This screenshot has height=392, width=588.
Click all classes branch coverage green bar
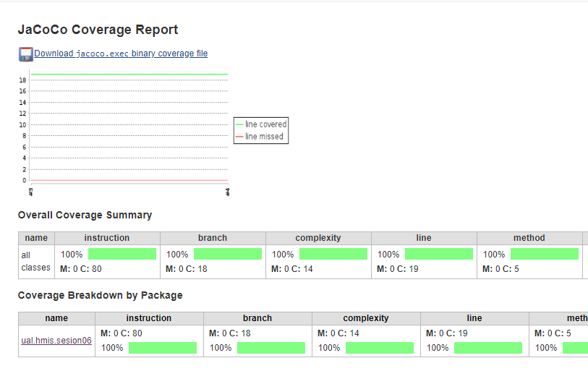(228, 254)
